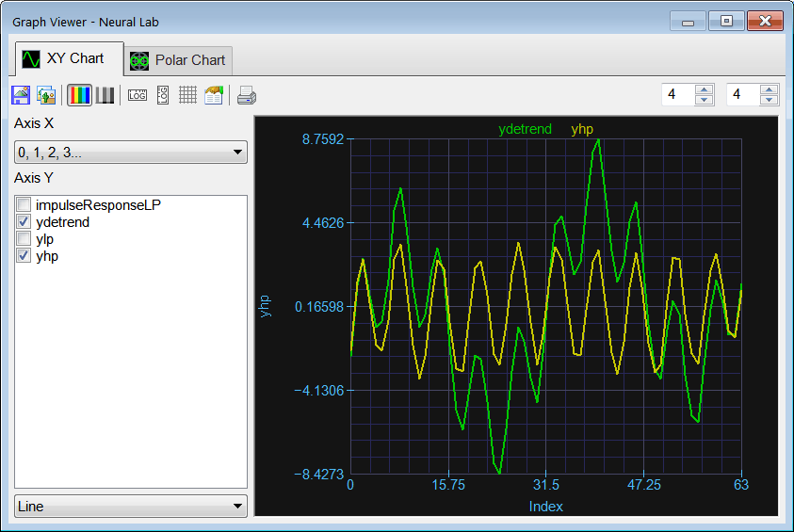Select the color mode rainbow bars icon
The image size is (794, 532).
click(x=79, y=95)
